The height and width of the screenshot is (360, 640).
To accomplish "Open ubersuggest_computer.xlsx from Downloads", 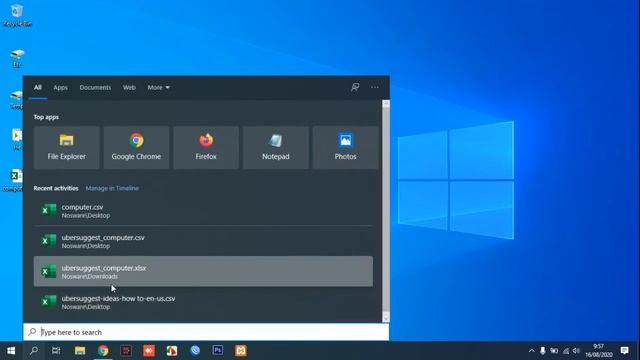I will [203, 271].
